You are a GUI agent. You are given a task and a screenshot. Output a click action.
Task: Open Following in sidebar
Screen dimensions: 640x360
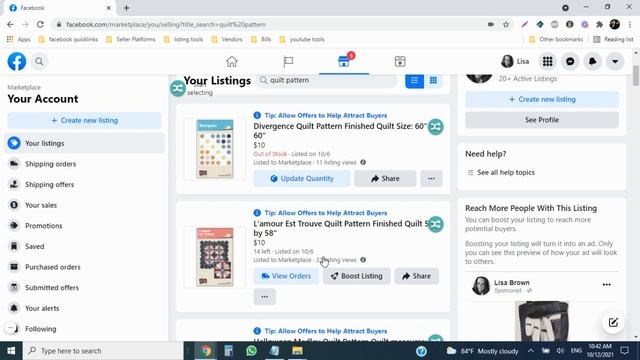84,329
